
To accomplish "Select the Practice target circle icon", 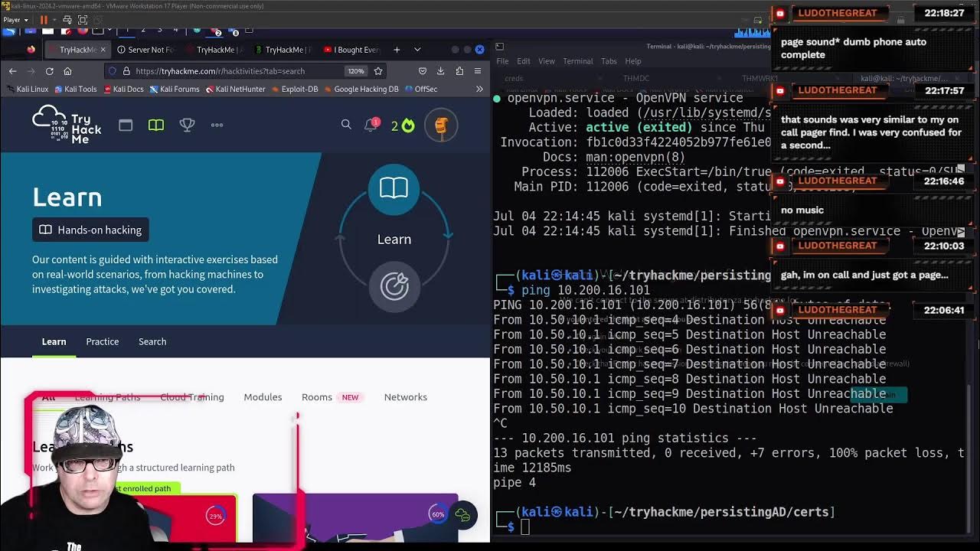I will (x=394, y=286).
